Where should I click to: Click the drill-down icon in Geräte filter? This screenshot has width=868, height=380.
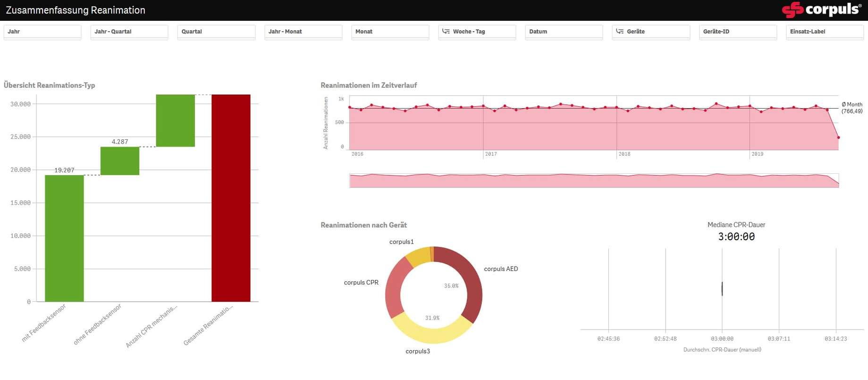(620, 31)
